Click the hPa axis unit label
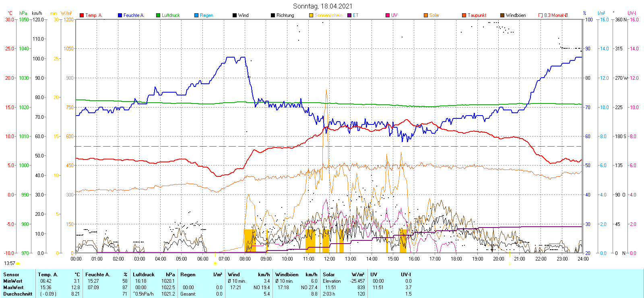Screen dimensions: 644x298 tap(23, 13)
